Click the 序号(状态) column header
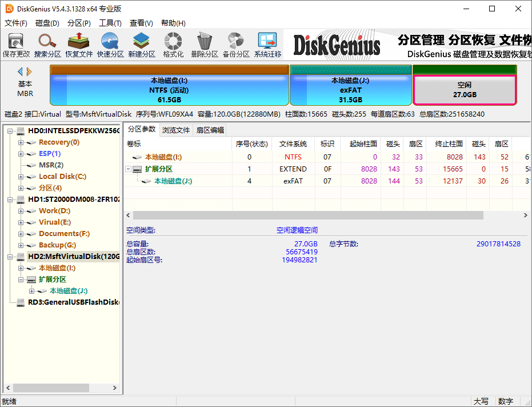 [252, 144]
